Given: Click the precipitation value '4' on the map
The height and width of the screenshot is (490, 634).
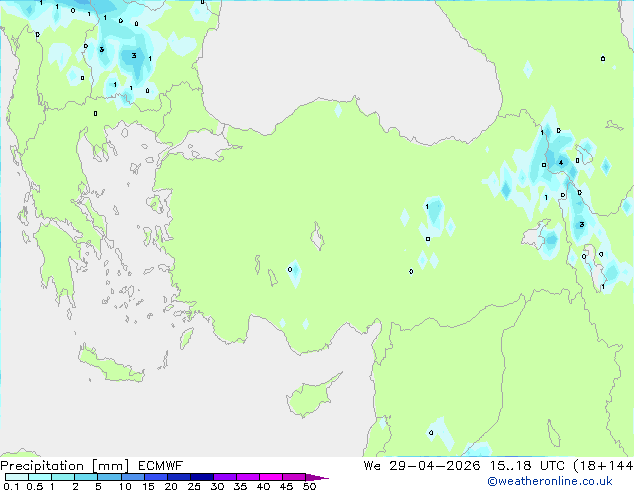Looking at the screenshot, I should [x=561, y=163].
